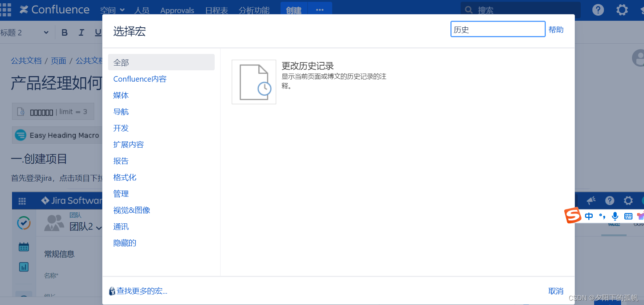Image resolution: width=644 pixels, height=305 pixels.
Task: Click the Easy Heading Macro icon
Action: point(20,135)
